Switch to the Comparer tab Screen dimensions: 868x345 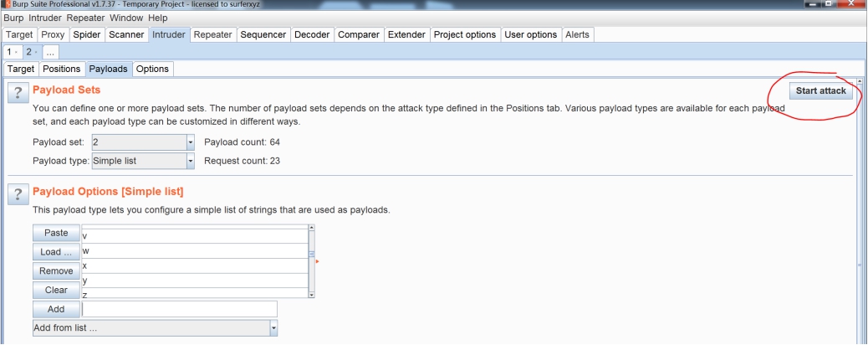point(359,34)
